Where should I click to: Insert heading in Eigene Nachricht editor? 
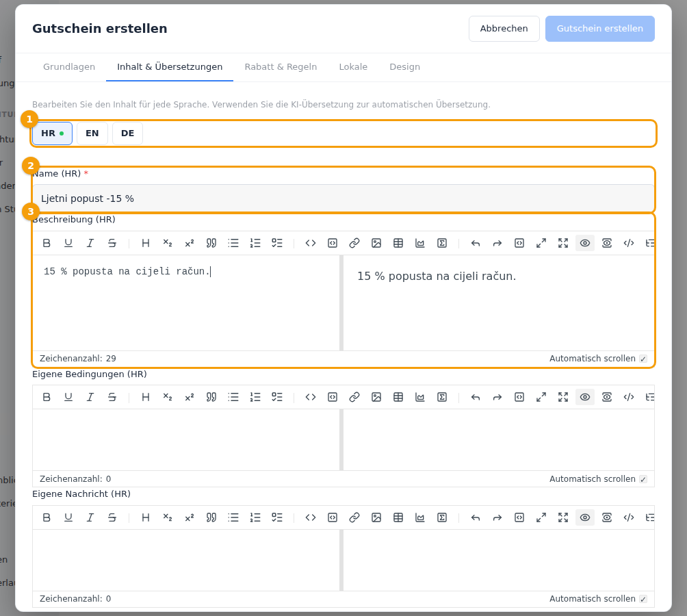pyautogui.click(x=146, y=518)
